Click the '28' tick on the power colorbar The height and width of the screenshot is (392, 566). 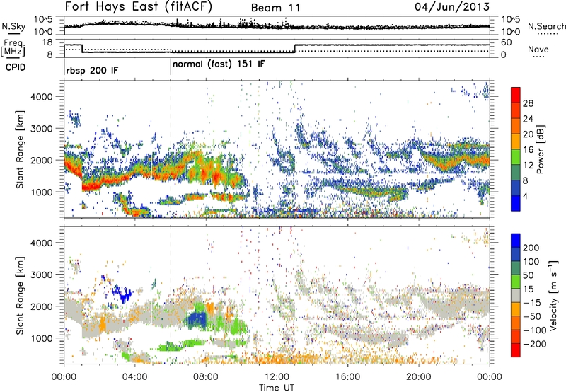[x=528, y=103]
